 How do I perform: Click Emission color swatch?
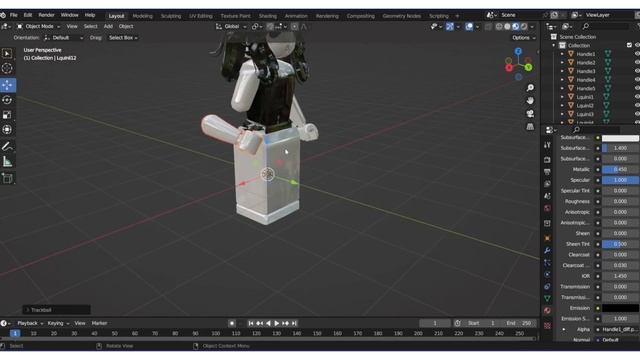[x=620, y=308]
